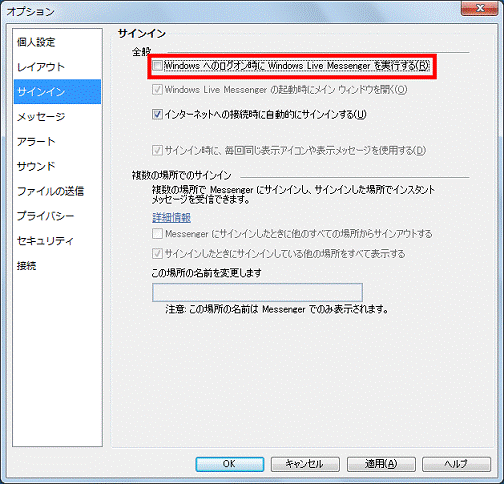Open ヘルプ button
The height and width of the screenshot is (484, 504).
tap(456, 464)
